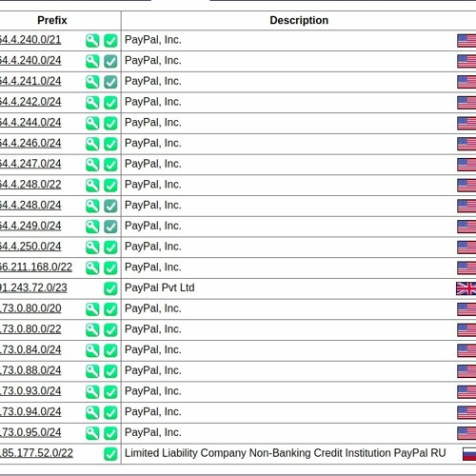Click the teal checkmark icon for 64.4.249.0/24

[x=110, y=227]
